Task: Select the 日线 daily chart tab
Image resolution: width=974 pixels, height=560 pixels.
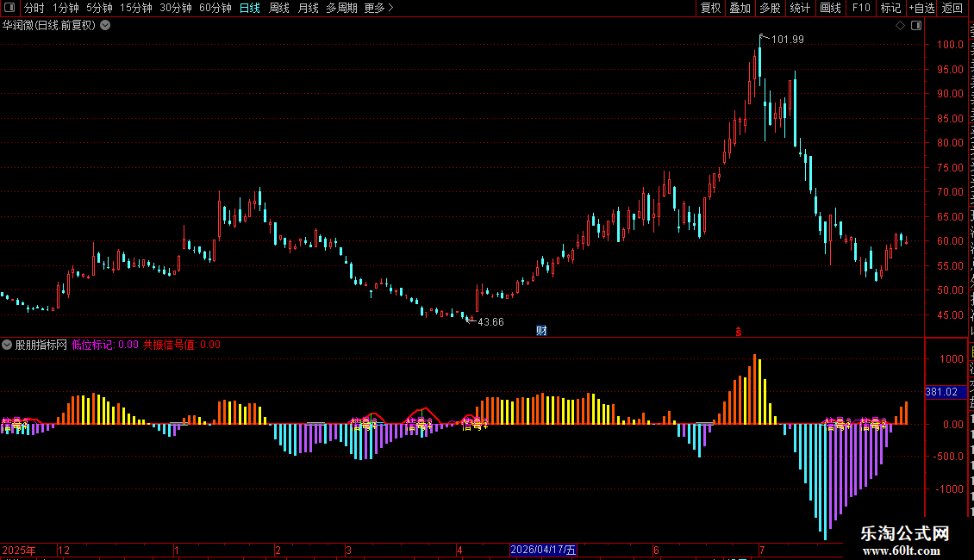Action: 250,8
